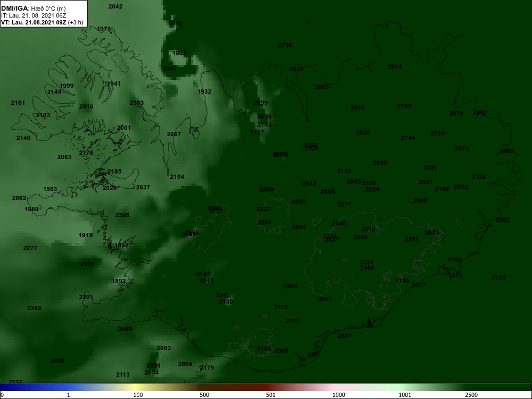Image resolution: width=532 pixels, height=399 pixels.
Task: Click the map value "2289"
Action: 34,309
